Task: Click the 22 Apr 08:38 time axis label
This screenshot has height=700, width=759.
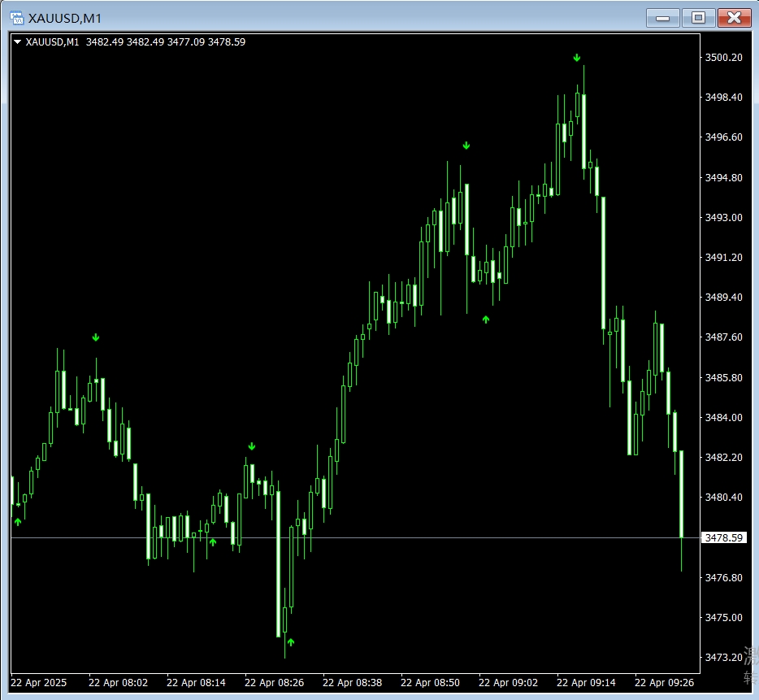Action: tap(352, 682)
